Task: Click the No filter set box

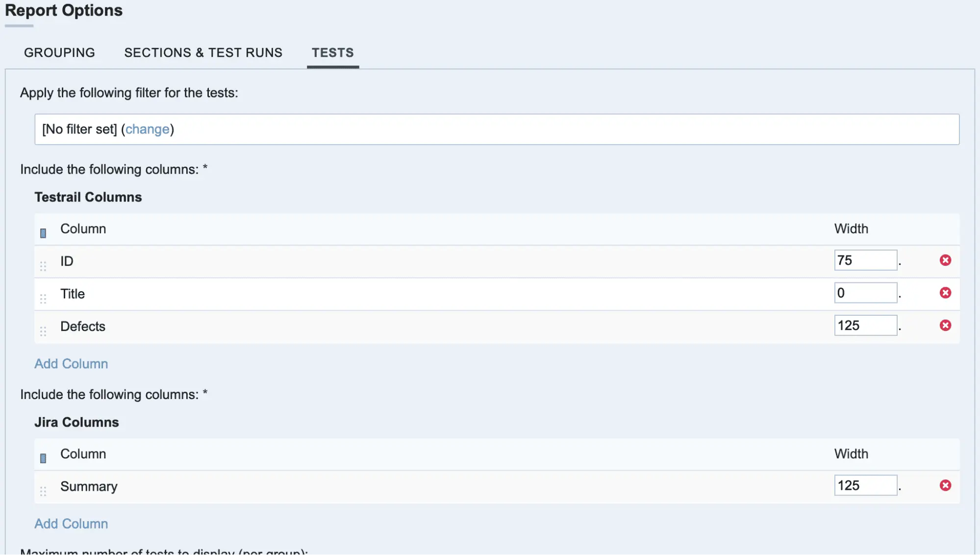Action: click(497, 129)
